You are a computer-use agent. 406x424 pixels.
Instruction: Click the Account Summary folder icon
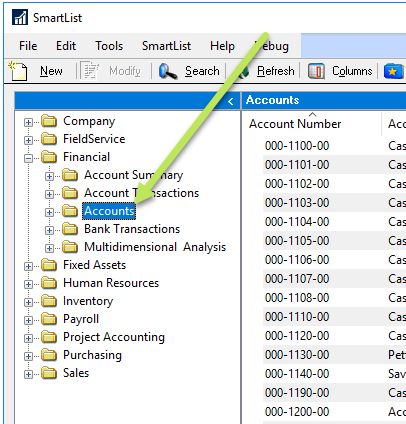tap(70, 175)
